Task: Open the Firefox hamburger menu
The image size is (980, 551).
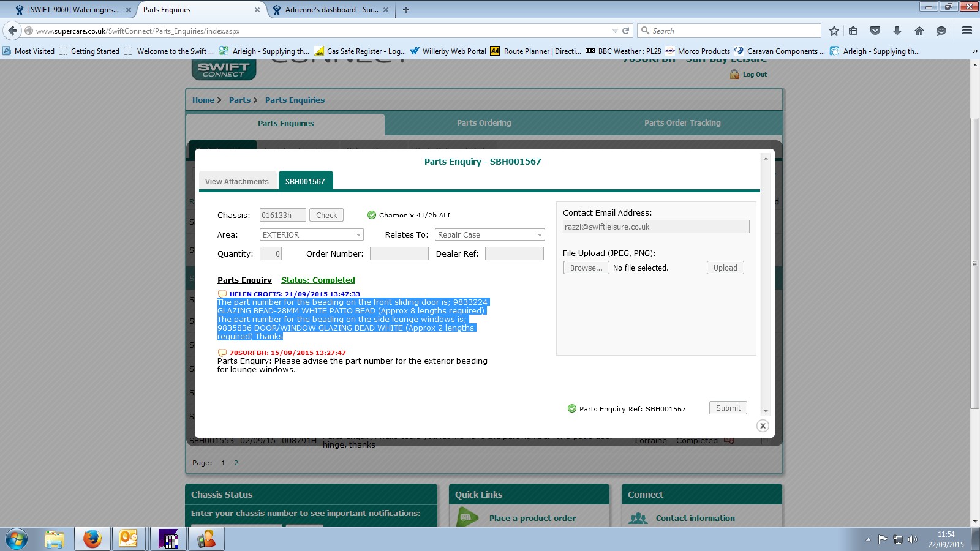Action: tap(967, 31)
